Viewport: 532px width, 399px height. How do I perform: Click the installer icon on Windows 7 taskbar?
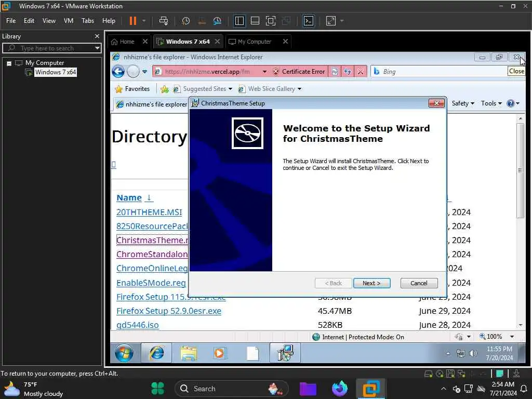(x=285, y=353)
